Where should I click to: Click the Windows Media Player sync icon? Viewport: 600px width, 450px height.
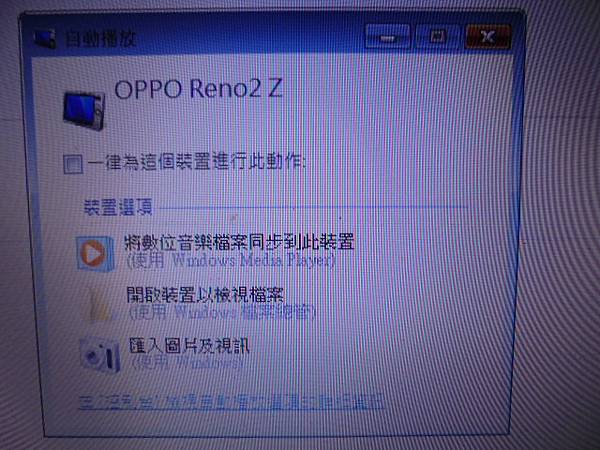pyautogui.click(x=95, y=254)
